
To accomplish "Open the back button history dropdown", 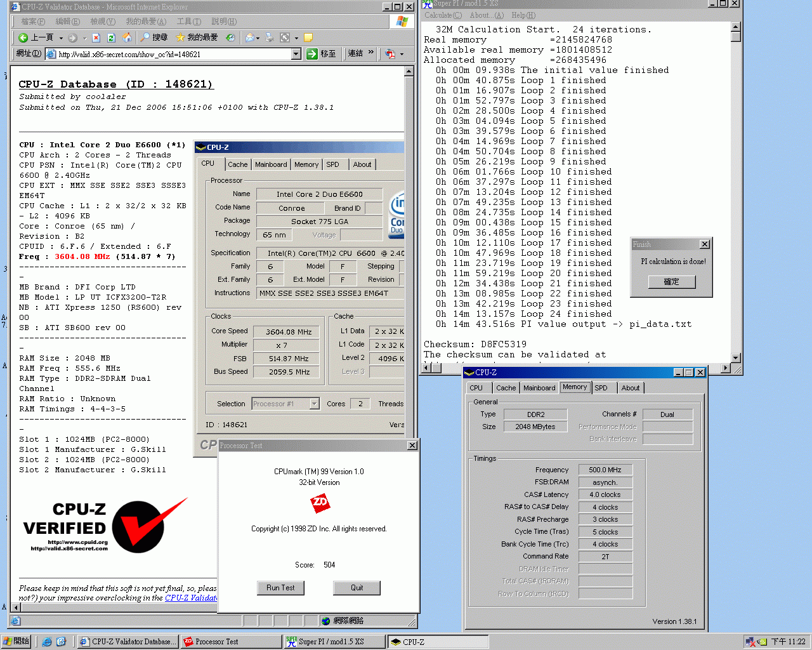I will (61, 38).
